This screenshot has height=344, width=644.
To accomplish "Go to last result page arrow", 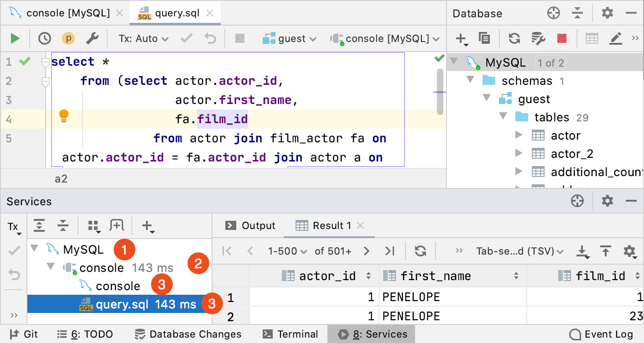I will tap(390, 250).
